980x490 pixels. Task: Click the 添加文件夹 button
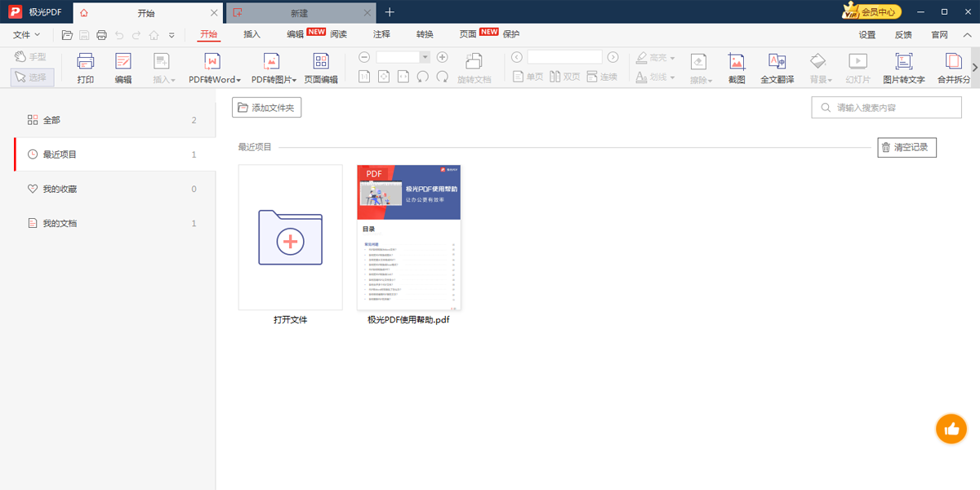click(x=267, y=108)
